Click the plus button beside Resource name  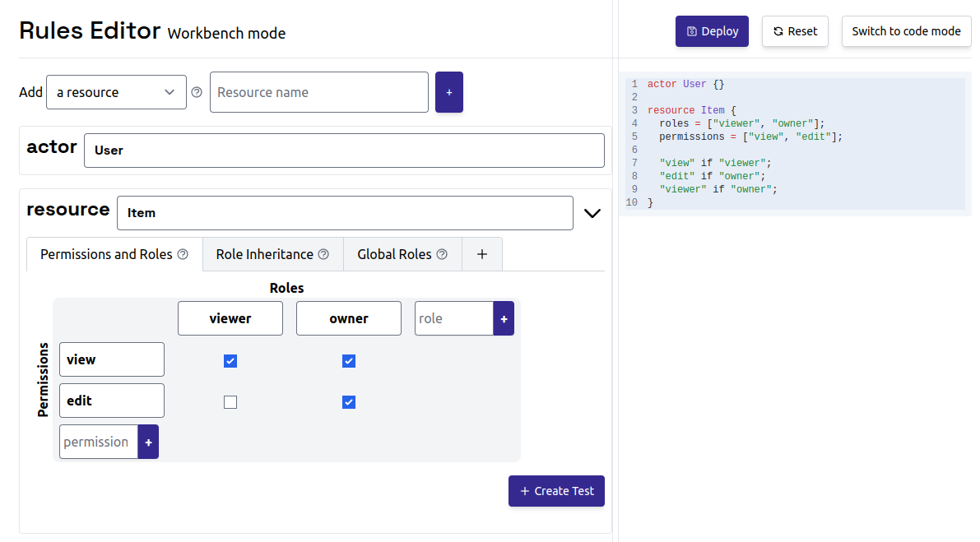point(448,92)
